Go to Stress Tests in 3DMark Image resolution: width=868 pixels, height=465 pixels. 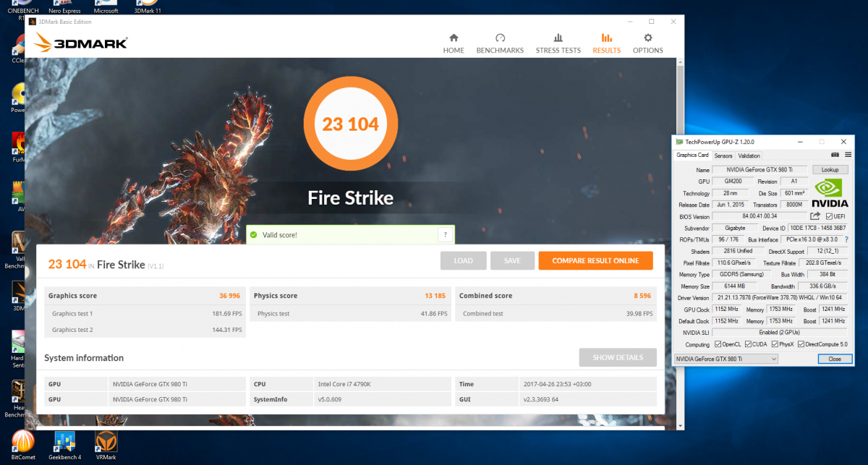coord(558,43)
